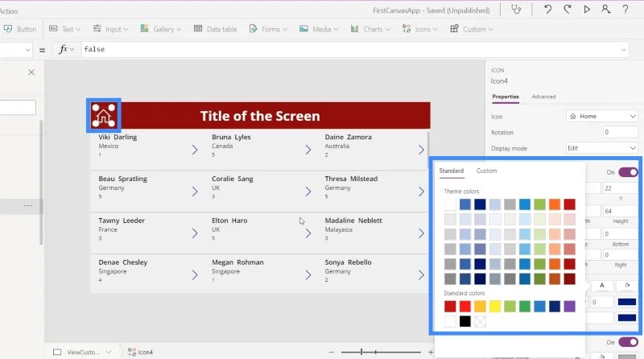Open the Share user icon
Viewport: 644px width, 359px height.
click(x=606, y=10)
